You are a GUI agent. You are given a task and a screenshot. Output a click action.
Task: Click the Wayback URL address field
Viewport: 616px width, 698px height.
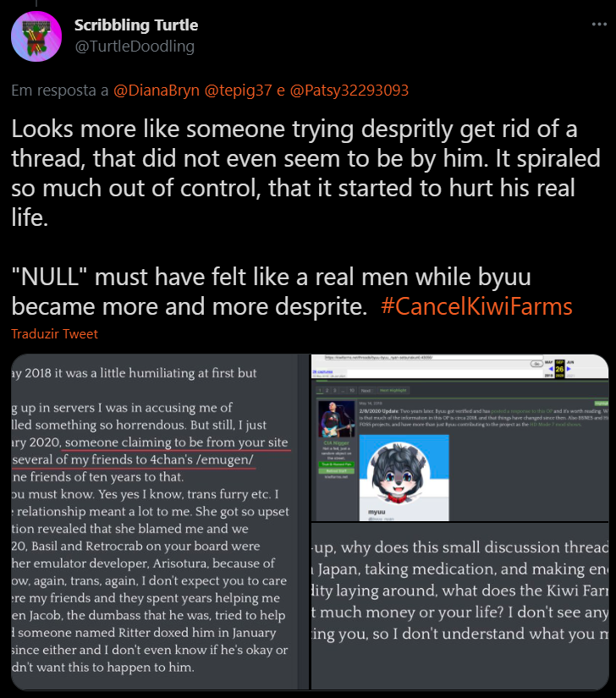432,357
